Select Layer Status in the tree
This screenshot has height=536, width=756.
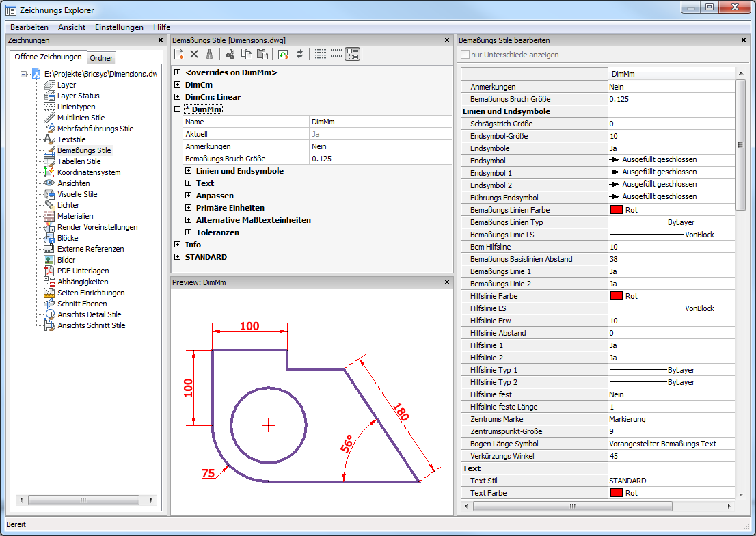coord(78,96)
